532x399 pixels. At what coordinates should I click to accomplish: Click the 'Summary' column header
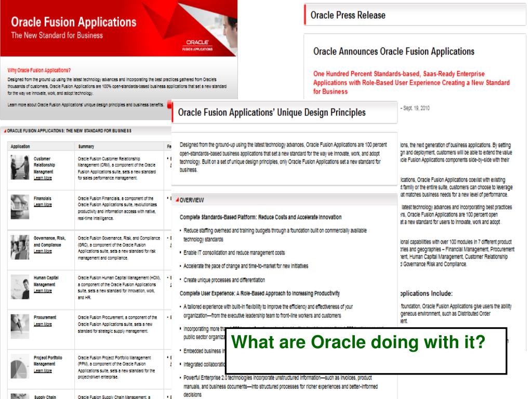click(x=86, y=147)
